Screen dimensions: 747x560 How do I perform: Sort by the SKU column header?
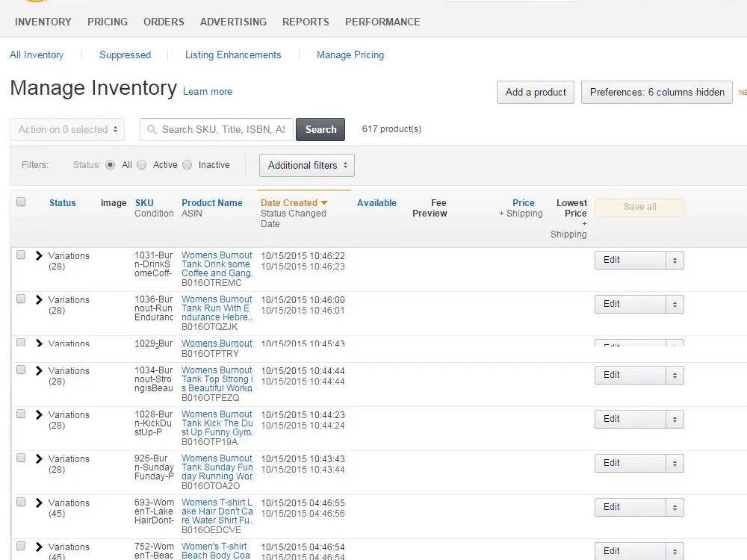144,203
